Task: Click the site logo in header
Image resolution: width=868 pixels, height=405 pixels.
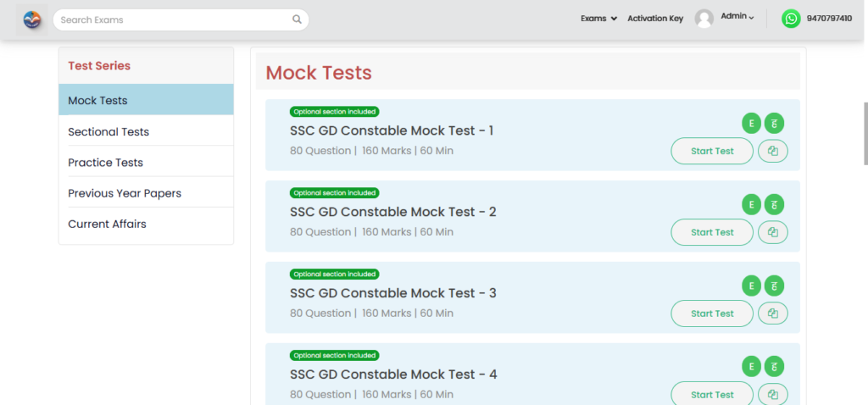Action: pos(32,19)
